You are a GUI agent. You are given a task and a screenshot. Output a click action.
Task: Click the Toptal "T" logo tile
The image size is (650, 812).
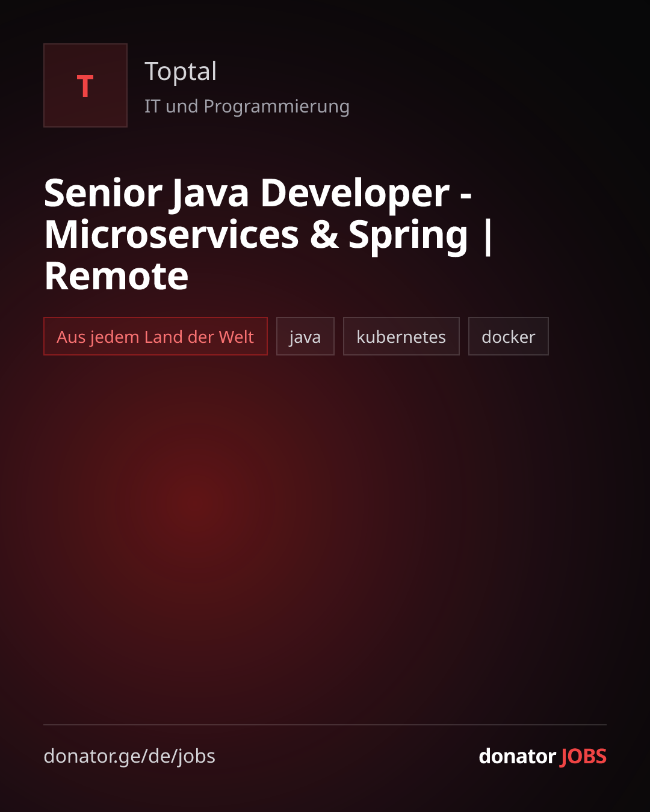85,85
